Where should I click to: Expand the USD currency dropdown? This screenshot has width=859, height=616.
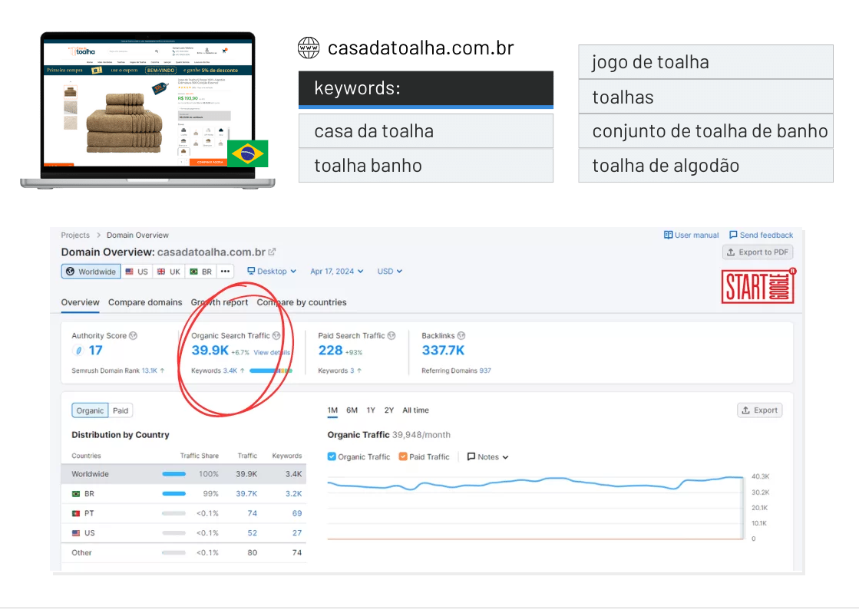tap(390, 272)
